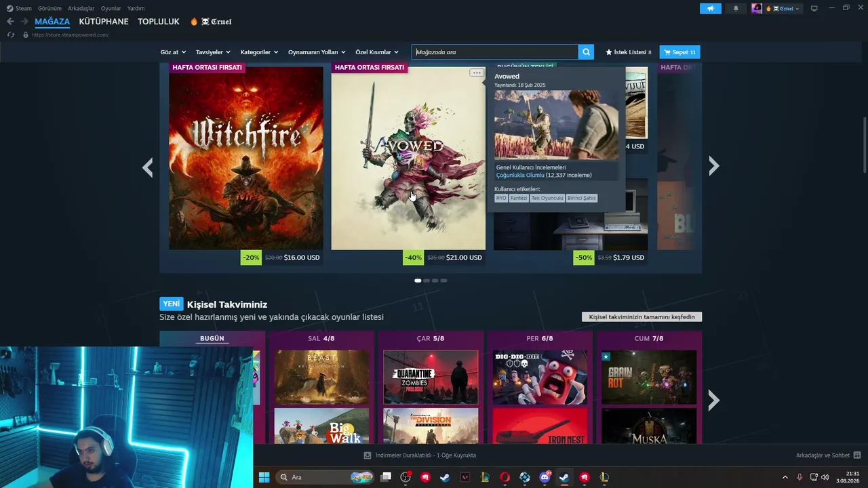868x488 pixels.
Task: Click the Windows taskbar search box
Action: 325,477
